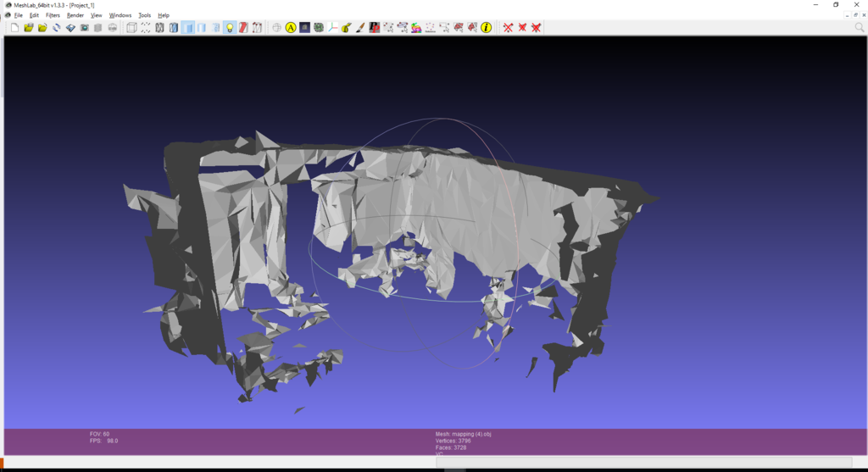This screenshot has width=868, height=472.
Task: Delete selected vertices red X
Action: (509, 28)
